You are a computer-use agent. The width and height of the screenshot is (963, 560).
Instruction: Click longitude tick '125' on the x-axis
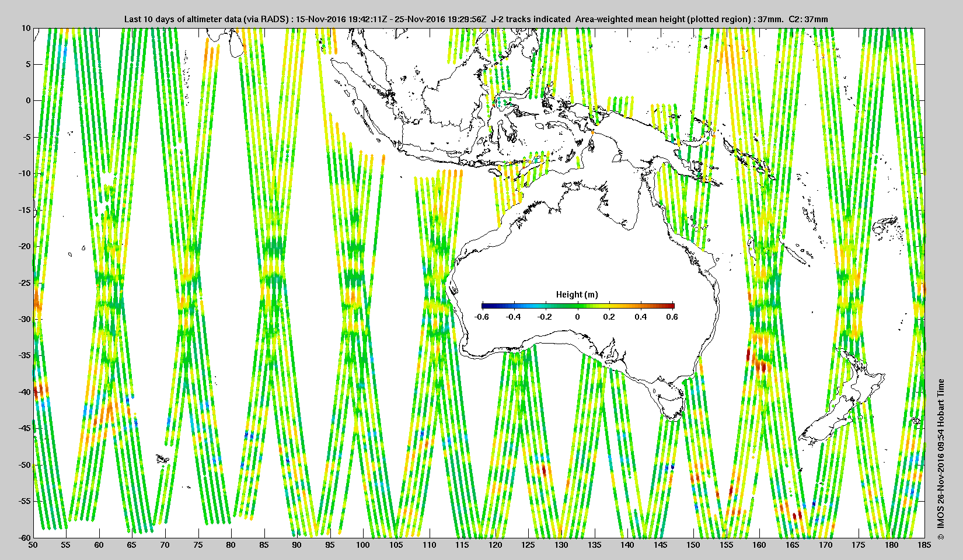point(528,545)
